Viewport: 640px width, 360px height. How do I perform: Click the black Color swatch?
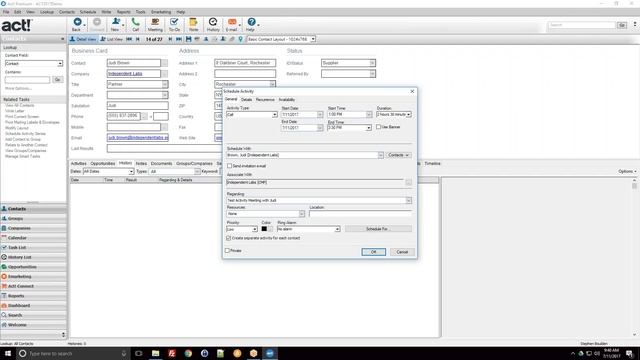[264, 229]
